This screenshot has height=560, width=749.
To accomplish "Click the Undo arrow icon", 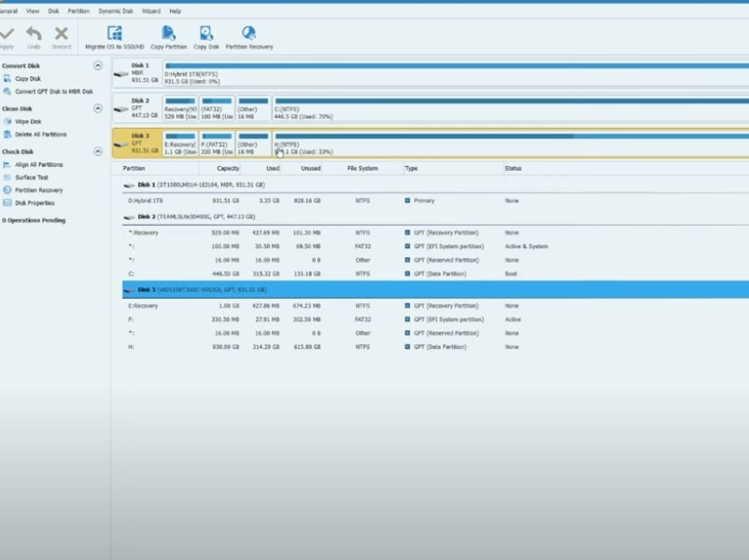I will tap(34, 34).
